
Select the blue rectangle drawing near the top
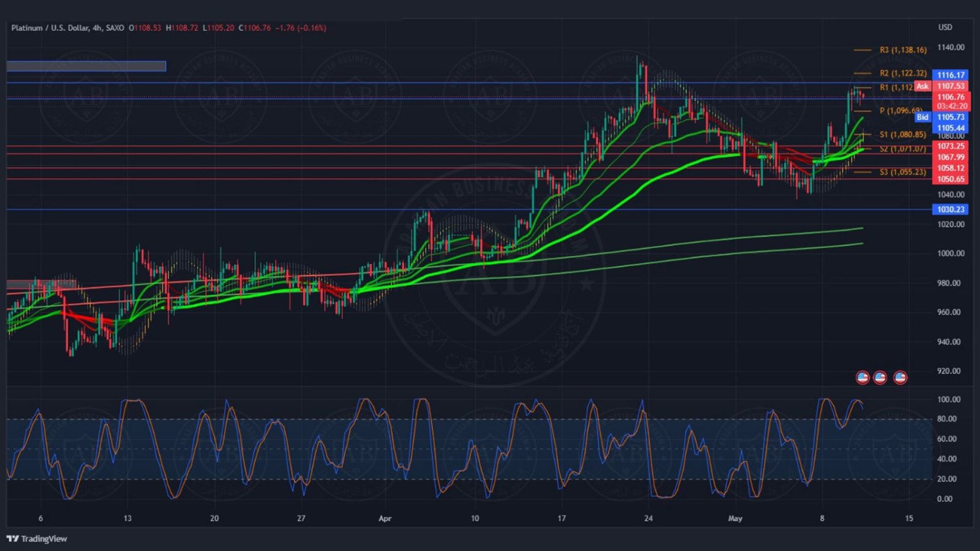click(x=86, y=66)
